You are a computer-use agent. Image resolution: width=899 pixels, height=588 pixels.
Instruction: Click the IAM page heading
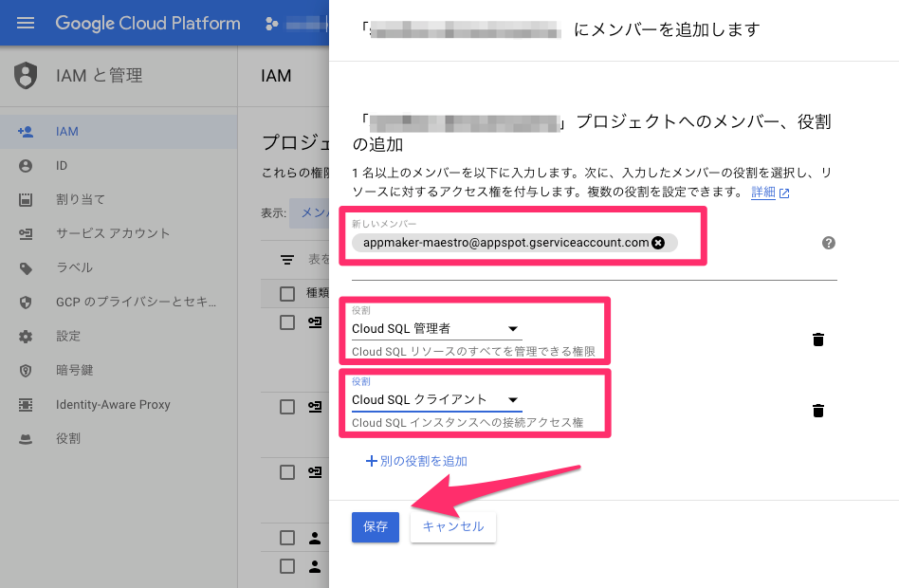[x=276, y=76]
